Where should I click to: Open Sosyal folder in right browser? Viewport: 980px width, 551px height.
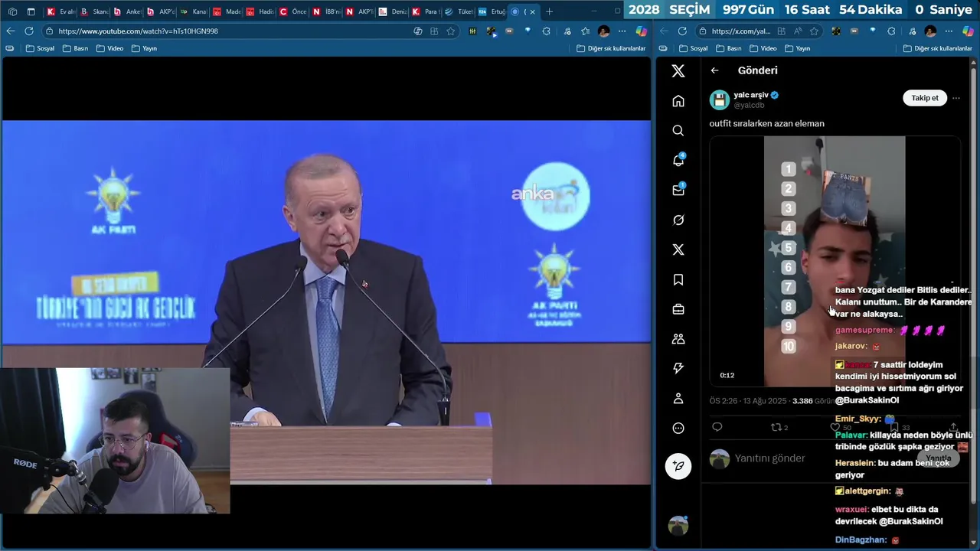(693, 48)
